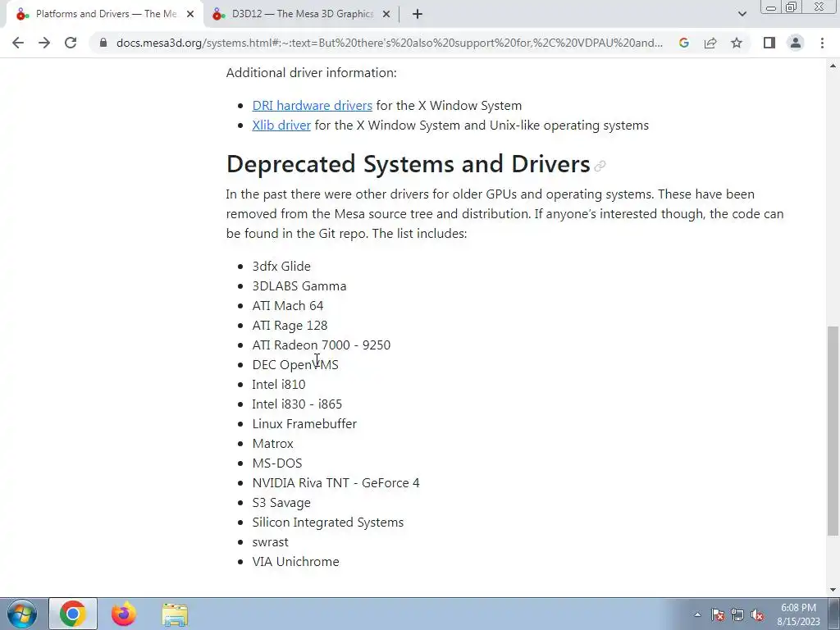This screenshot has width=840, height=630.
Task: Go forward to the next page
Action: [44, 43]
